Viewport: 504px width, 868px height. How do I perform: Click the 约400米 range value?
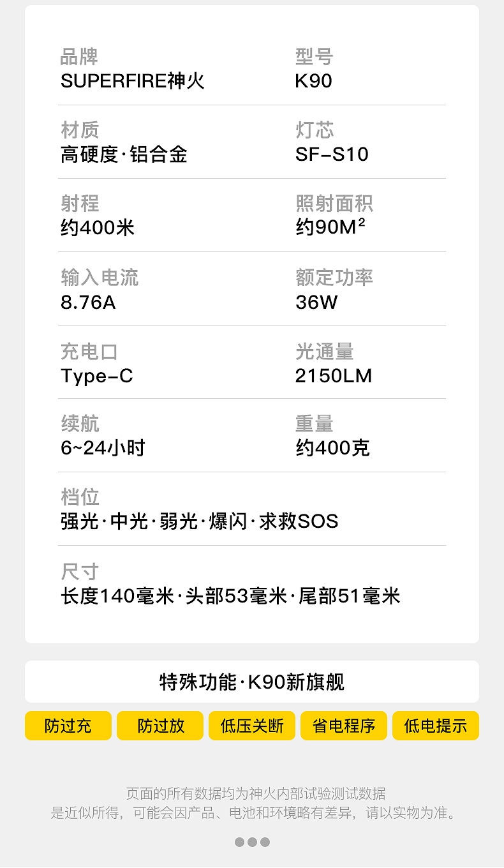pyautogui.click(x=98, y=228)
